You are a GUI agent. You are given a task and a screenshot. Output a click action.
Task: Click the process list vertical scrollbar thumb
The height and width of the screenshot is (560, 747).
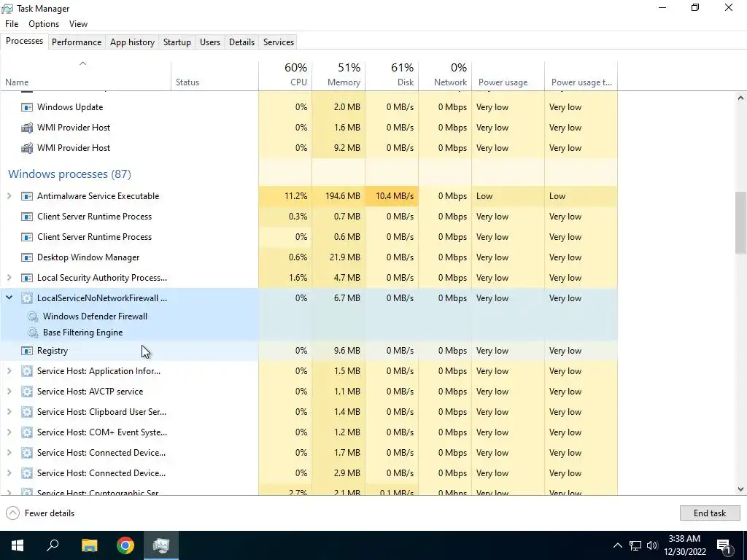741,223
